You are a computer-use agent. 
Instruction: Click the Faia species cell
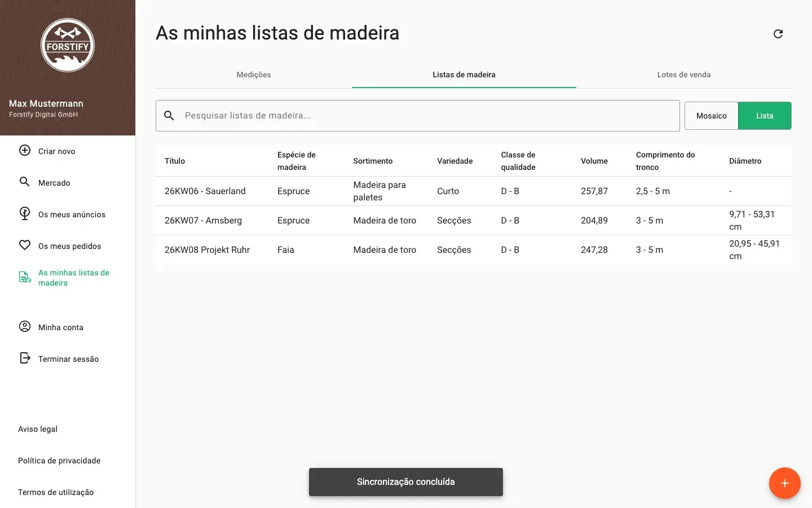click(286, 249)
